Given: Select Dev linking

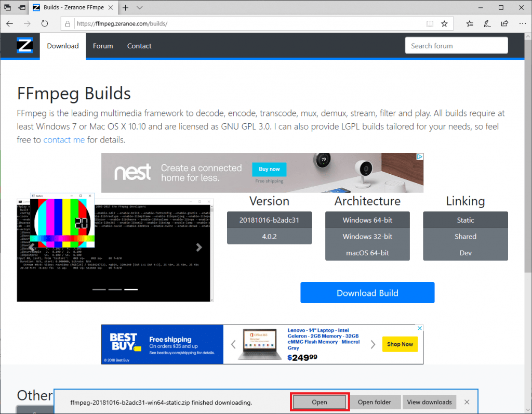Looking at the screenshot, I should point(465,253).
